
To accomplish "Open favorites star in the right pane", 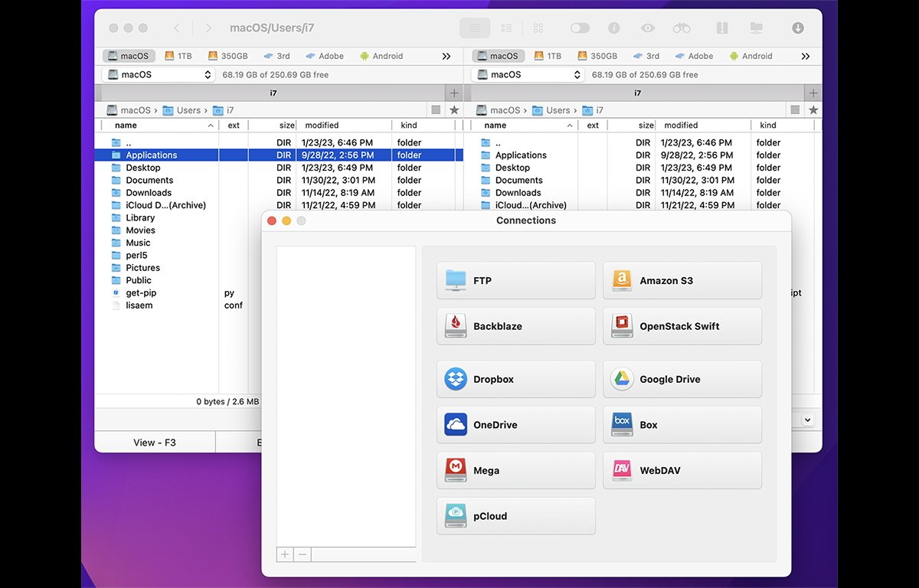I will coord(813,110).
